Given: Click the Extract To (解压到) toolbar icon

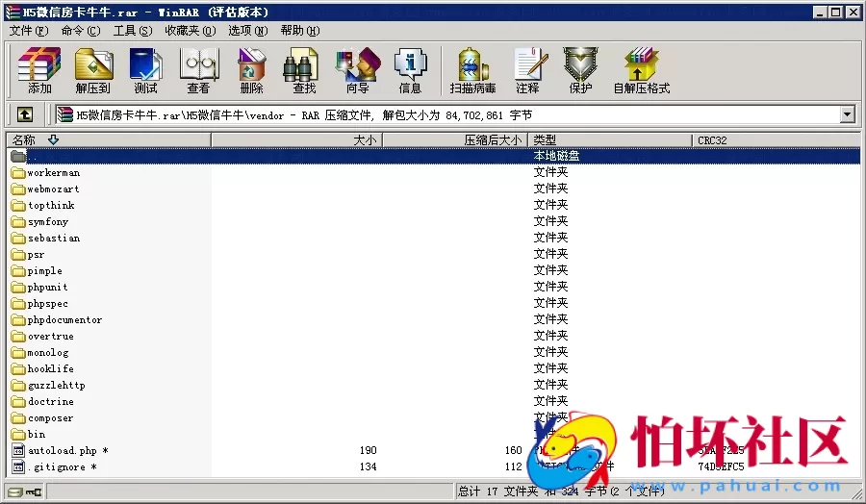Looking at the screenshot, I should coord(92,70).
